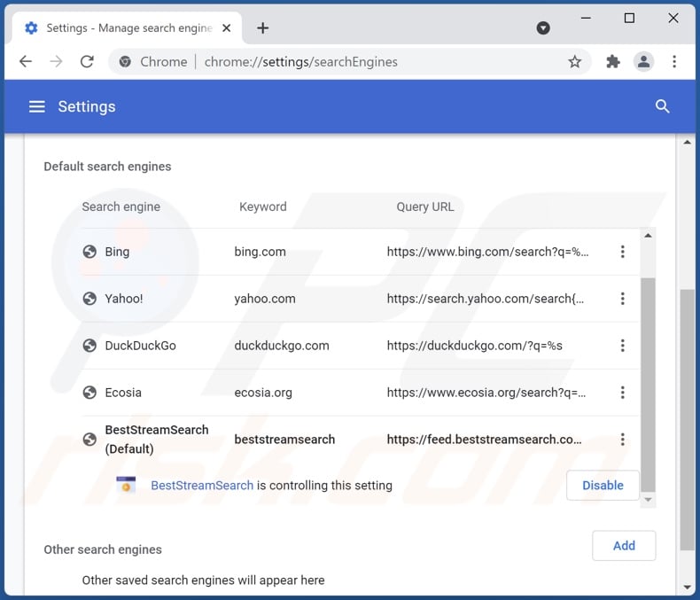Click the browser forward arrow
Screen dimensions: 700x600
(x=56, y=62)
